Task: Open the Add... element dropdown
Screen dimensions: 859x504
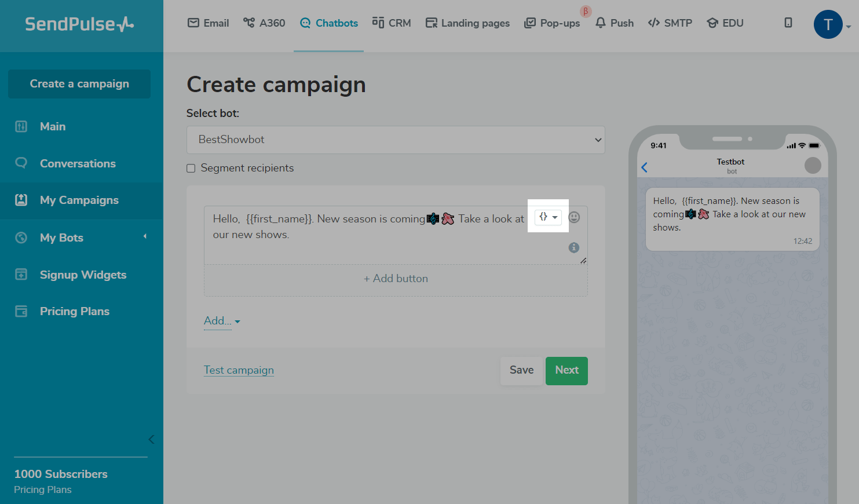Action: 222,321
